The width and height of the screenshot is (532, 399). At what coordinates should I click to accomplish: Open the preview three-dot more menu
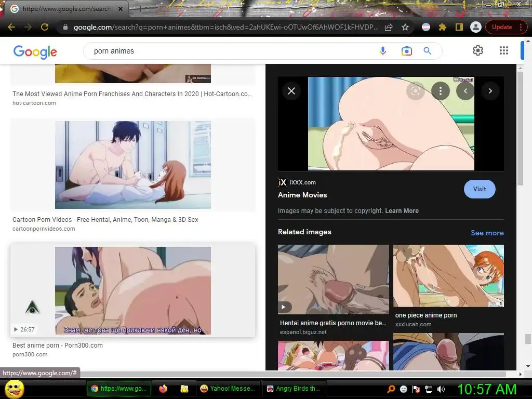[441, 91]
